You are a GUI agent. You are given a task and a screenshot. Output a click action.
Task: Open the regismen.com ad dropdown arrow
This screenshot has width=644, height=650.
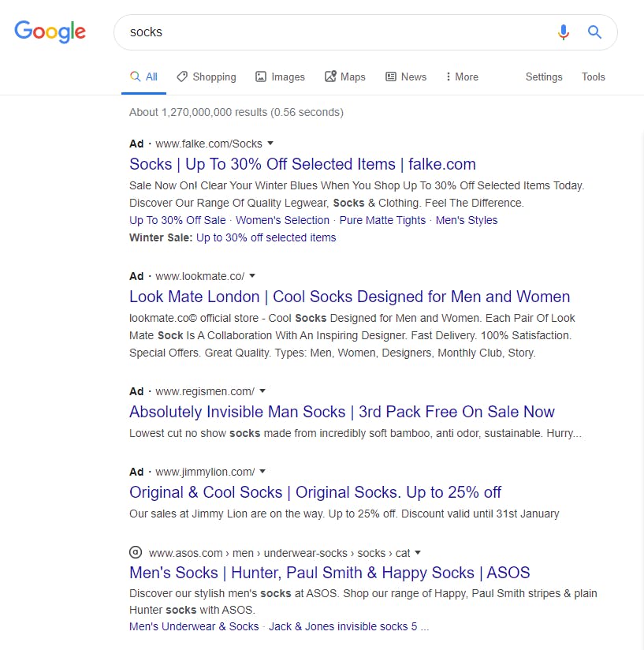[262, 391]
